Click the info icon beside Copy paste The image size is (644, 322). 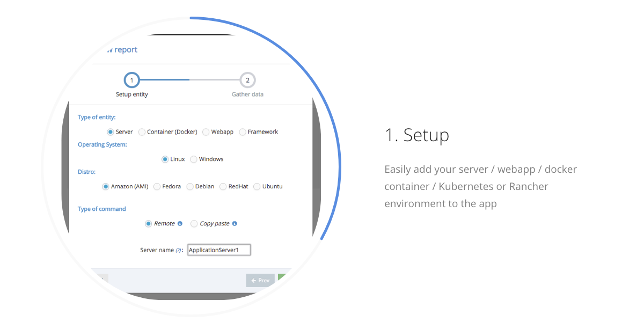pos(234,223)
